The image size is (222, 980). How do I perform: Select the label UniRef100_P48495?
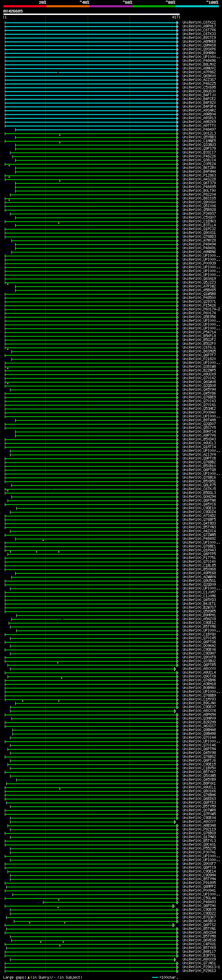click(x=199, y=187)
